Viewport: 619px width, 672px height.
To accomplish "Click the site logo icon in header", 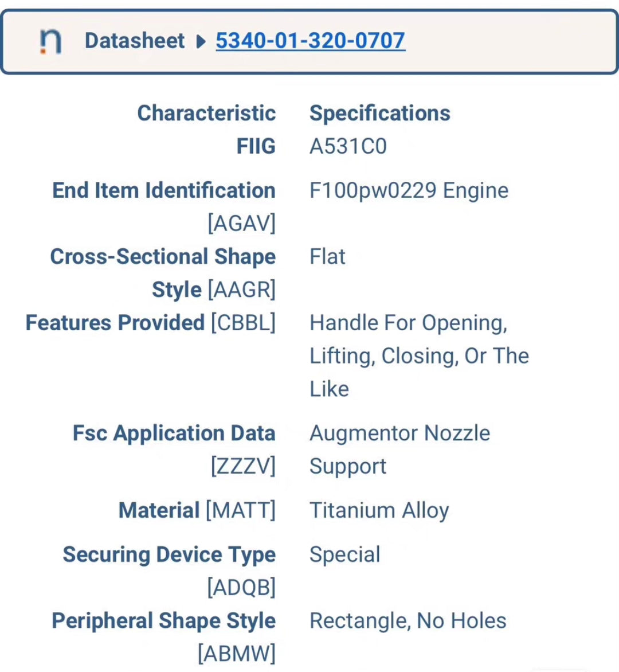I will (50, 41).
